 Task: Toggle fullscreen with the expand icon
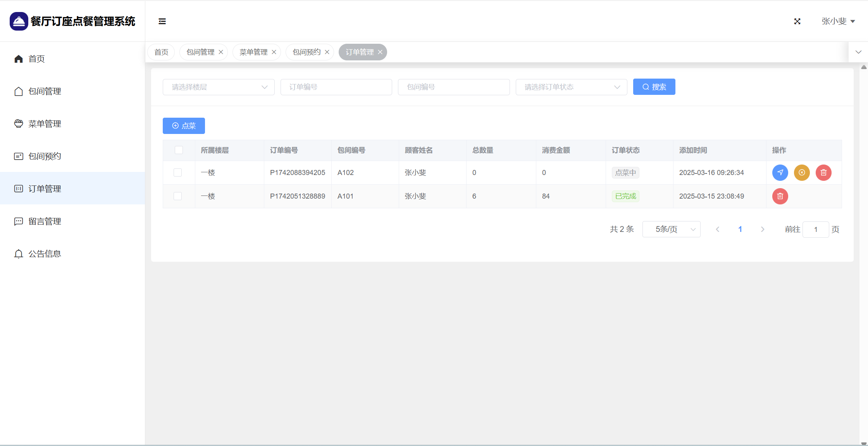coord(797,21)
